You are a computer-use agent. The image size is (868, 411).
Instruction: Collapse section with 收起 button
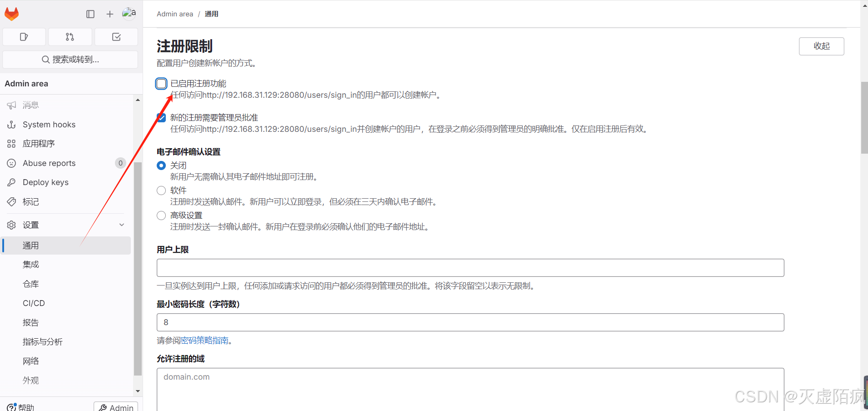click(821, 46)
